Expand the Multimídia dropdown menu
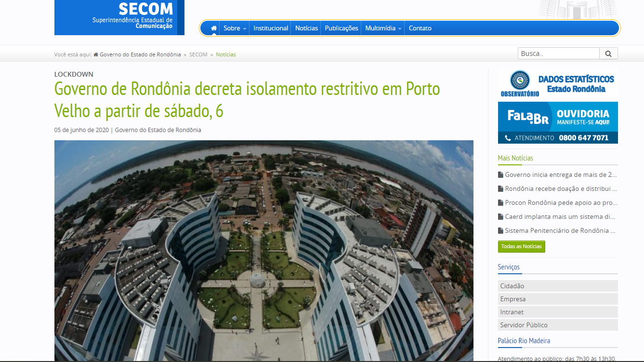644x362 pixels. tap(383, 28)
